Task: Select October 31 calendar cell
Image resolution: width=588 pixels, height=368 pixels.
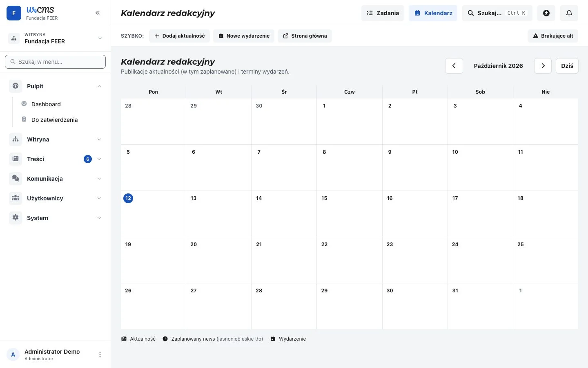Action: click(x=480, y=306)
